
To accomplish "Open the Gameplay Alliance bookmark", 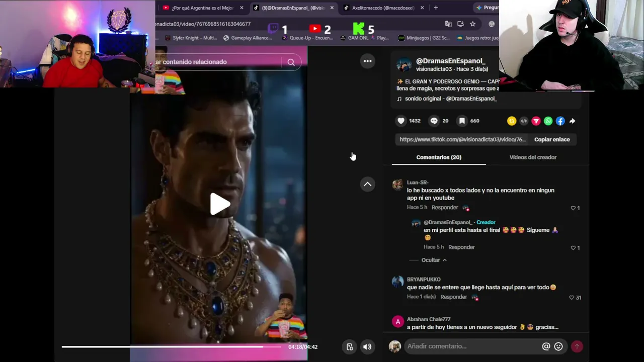I will tap(247, 38).
